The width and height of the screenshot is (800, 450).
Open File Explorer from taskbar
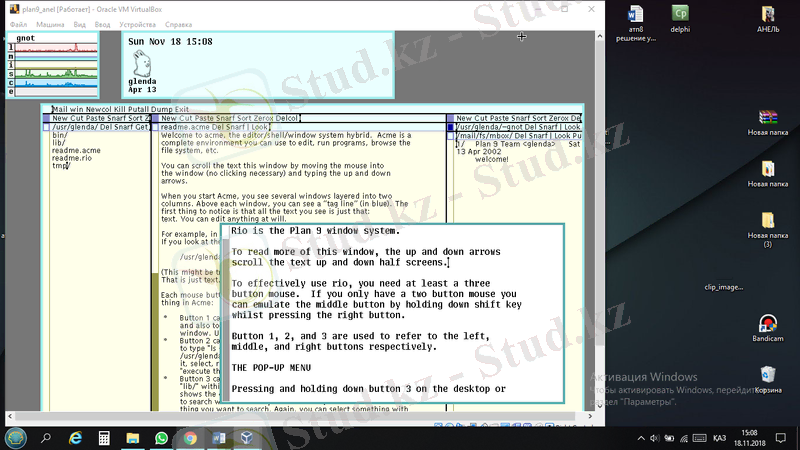click(x=133, y=438)
